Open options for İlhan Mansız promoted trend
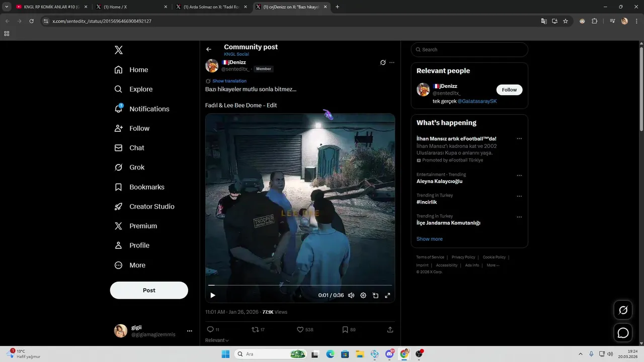Image resolution: width=644 pixels, height=362 pixels. tap(519, 139)
